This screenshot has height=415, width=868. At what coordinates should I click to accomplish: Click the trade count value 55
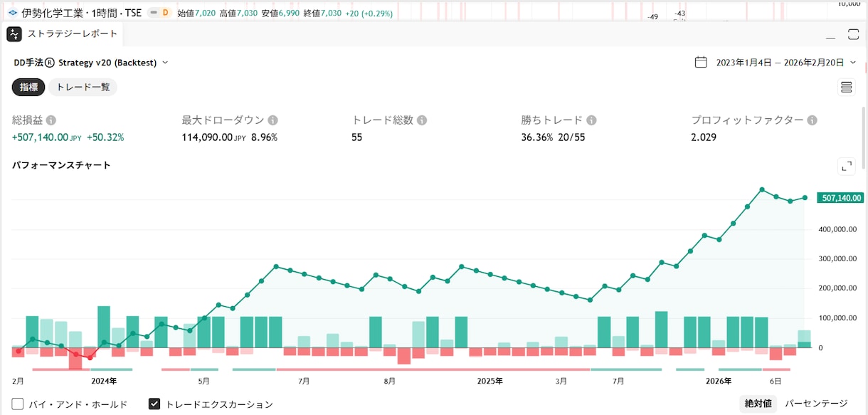[357, 137]
